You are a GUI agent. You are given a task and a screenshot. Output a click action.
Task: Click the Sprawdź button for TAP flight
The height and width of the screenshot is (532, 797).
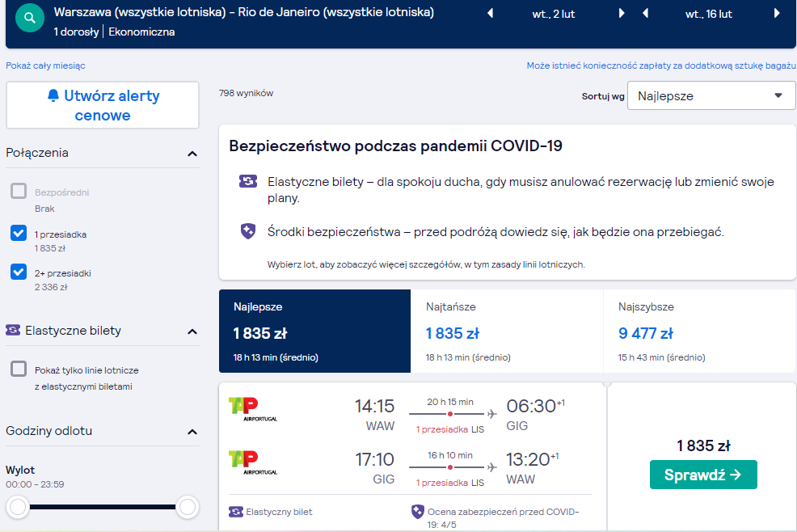[703, 475]
